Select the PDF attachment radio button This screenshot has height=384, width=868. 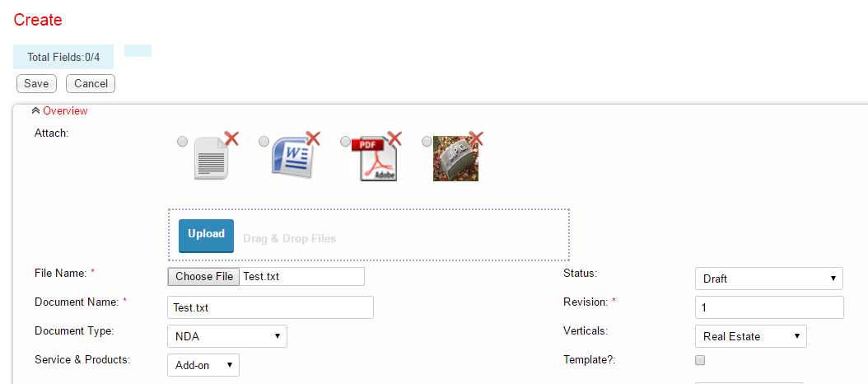[346, 142]
